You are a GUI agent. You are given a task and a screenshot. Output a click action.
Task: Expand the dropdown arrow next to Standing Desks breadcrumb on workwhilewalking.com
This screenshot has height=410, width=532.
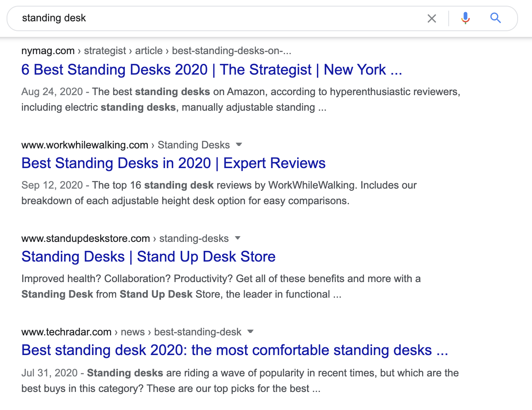pos(239,145)
